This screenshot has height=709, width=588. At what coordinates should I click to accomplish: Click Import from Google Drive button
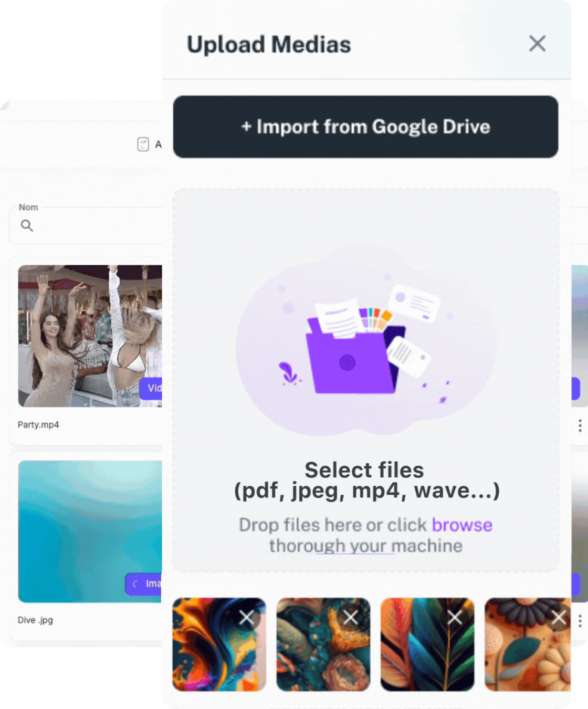tap(365, 127)
